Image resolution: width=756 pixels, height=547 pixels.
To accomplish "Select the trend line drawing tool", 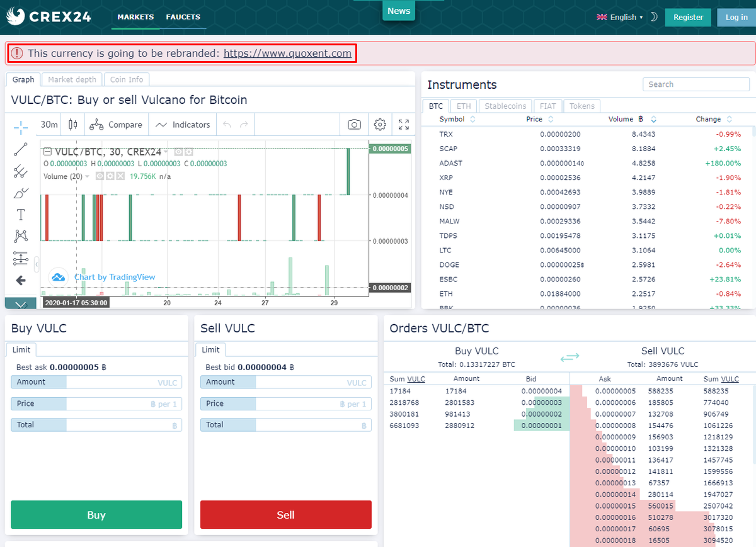I will (x=21, y=149).
